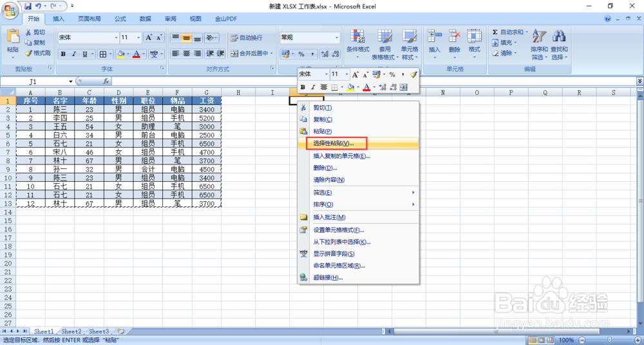Screen dimensions: 644x345
Task: Click the Delete cells (删除) icon
Action: click(454, 36)
